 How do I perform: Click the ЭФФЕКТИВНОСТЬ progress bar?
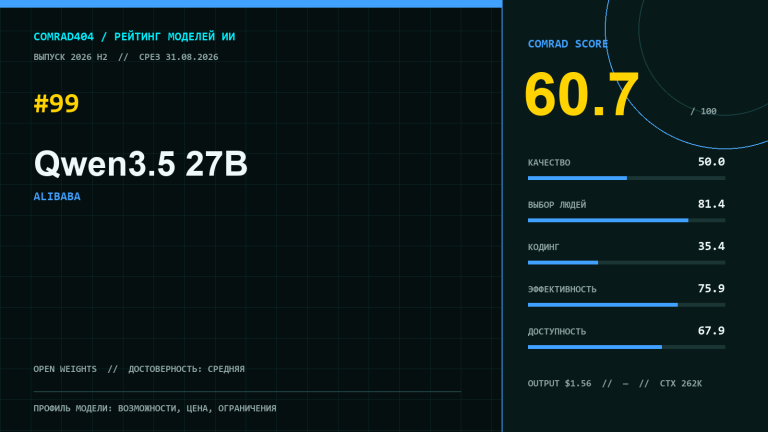point(626,305)
